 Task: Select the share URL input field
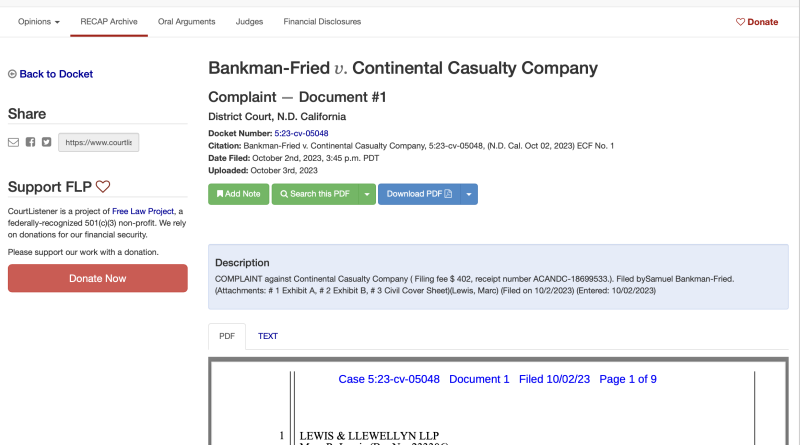(98, 142)
